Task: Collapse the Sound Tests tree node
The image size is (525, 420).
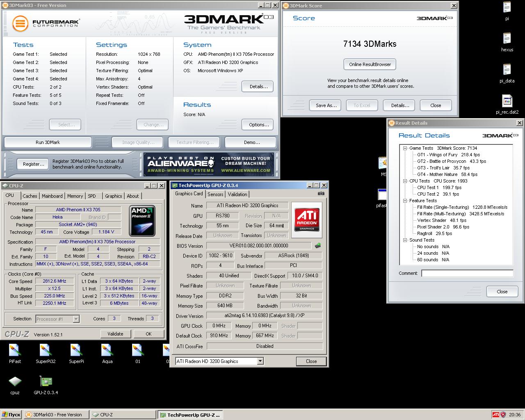Action: click(x=405, y=240)
